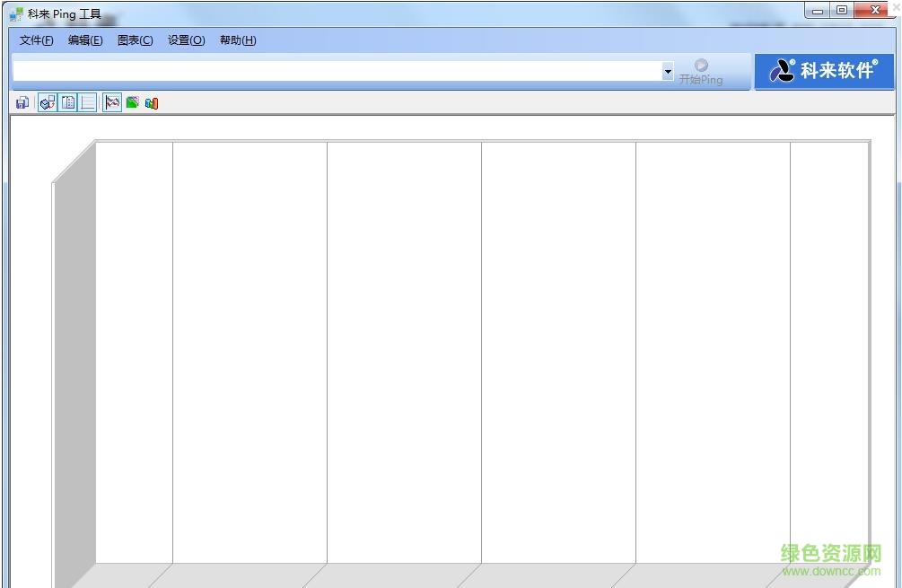Open the address combo box dropdown arrow
Viewport: 902px width, 588px height.
click(667, 71)
